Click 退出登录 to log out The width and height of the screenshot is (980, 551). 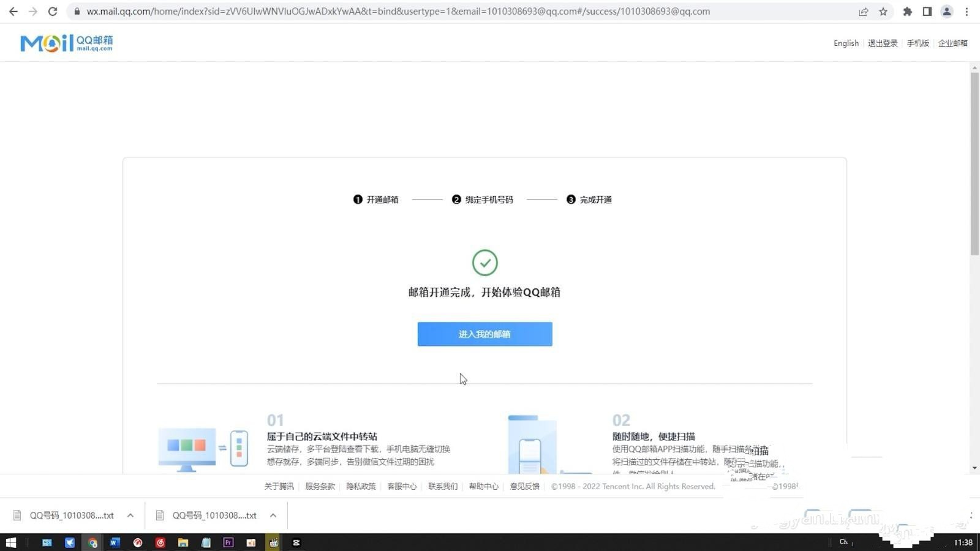coord(883,43)
